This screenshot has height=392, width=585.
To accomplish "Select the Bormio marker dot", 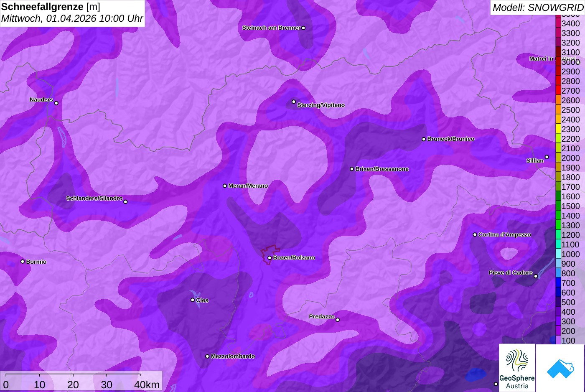I will click(23, 262).
